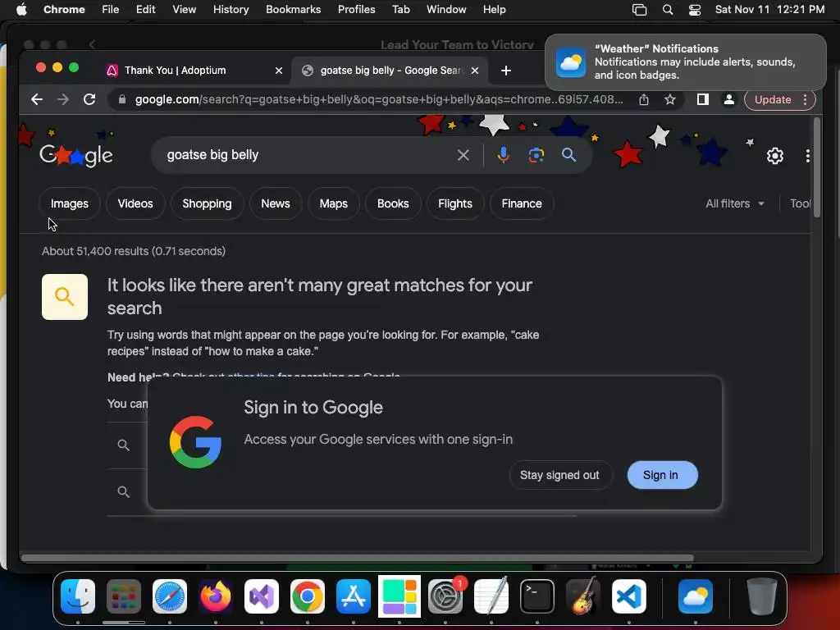The width and height of the screenshot is (840, 630).
Task: Click into the search field text
Action: (x=212, y=155)
